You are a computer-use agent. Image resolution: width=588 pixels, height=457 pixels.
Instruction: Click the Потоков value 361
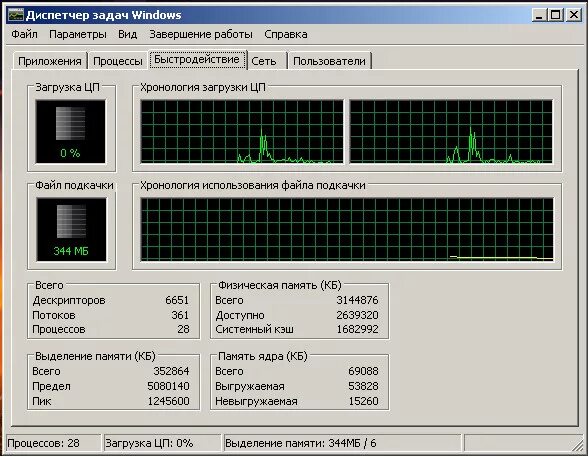[x=180, y=315]
